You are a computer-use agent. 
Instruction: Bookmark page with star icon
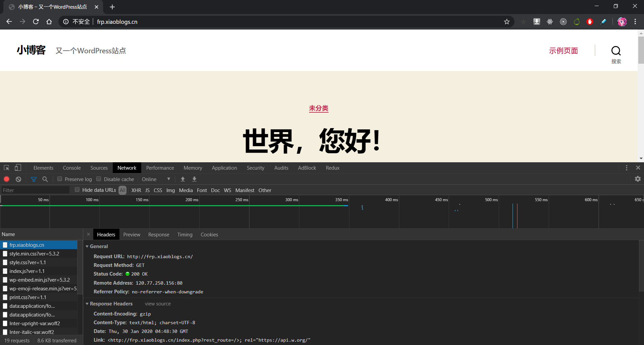(507, 22)
